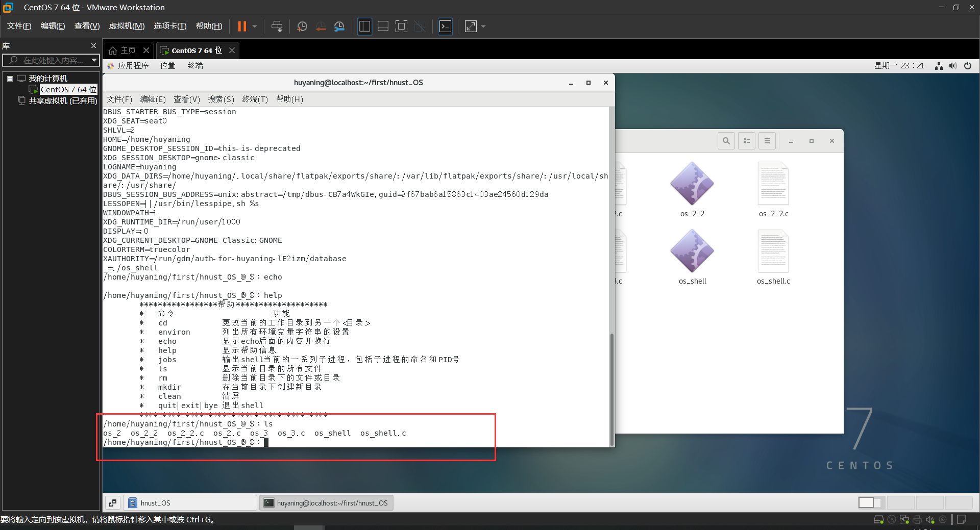Switch to huyaning@localhost terminal taskbar button
Image resolution: width=980 pixels, height=530 pixels.
(326, 503)
